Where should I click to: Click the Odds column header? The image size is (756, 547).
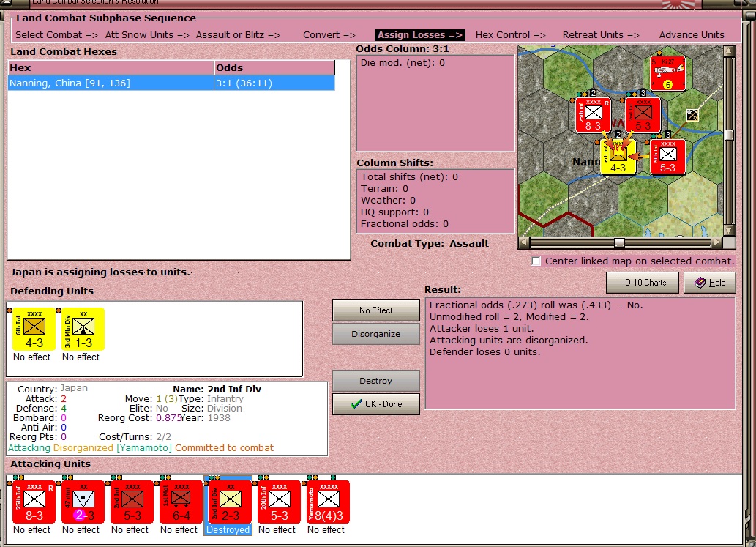point(274,67)
